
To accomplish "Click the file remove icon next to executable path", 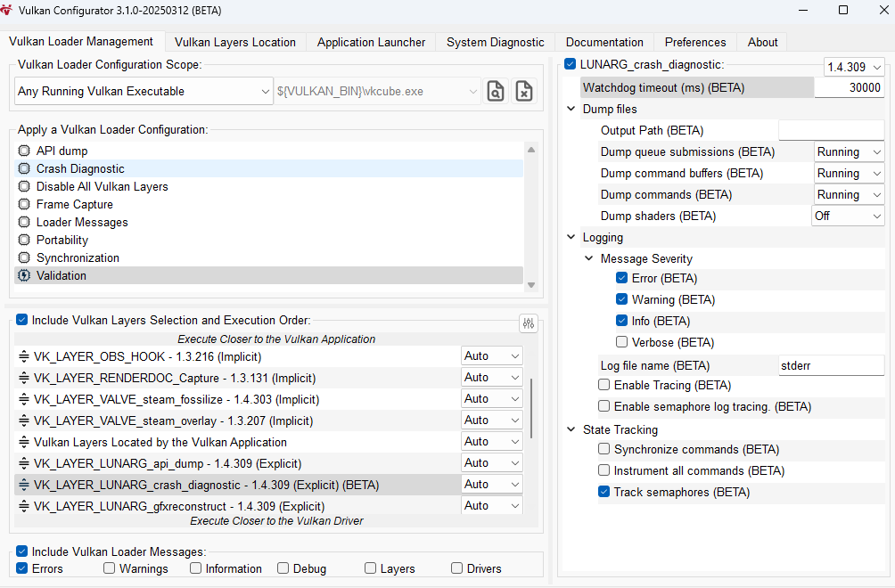I will coord(524,91).
